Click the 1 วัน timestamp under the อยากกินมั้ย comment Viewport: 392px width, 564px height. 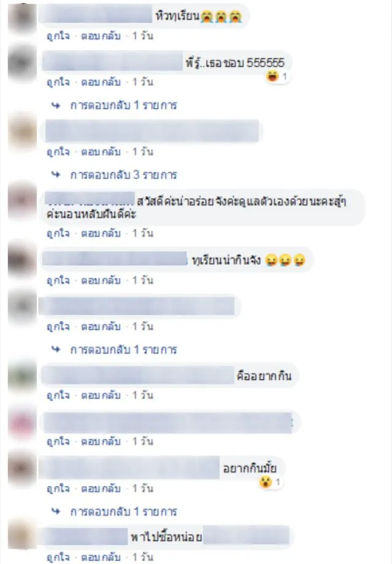pyautogui.click(x=143, y=489)
